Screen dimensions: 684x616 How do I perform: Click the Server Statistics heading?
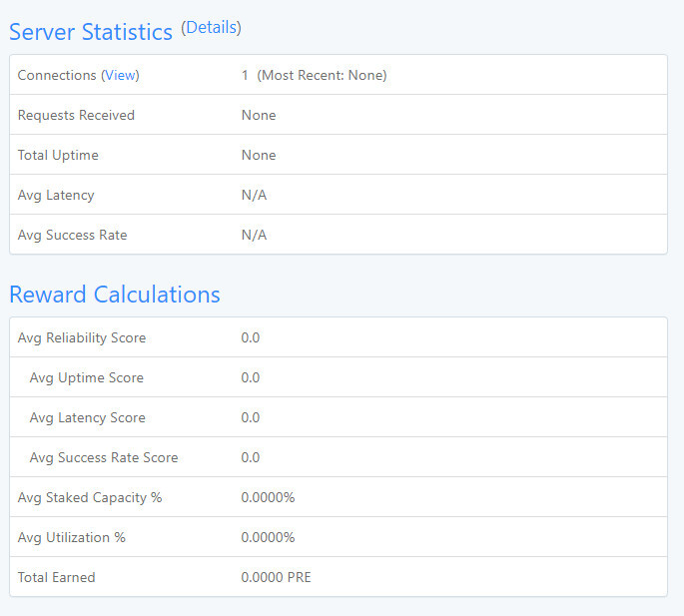(91, 32)
